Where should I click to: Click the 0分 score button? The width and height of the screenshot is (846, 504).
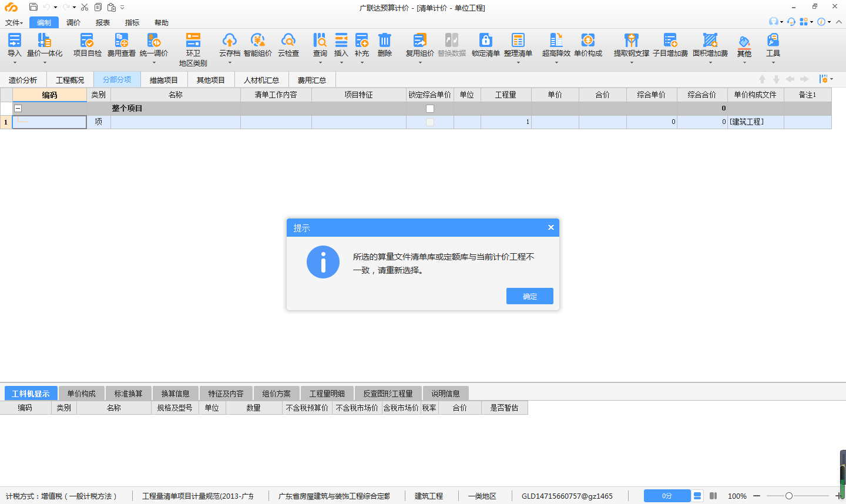point(667,496)
